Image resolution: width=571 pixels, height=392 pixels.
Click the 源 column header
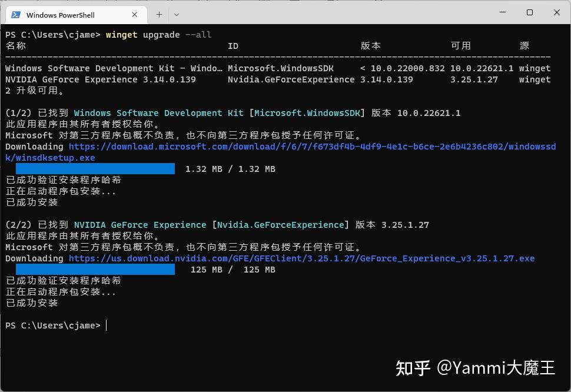click(x=524, y=46)
